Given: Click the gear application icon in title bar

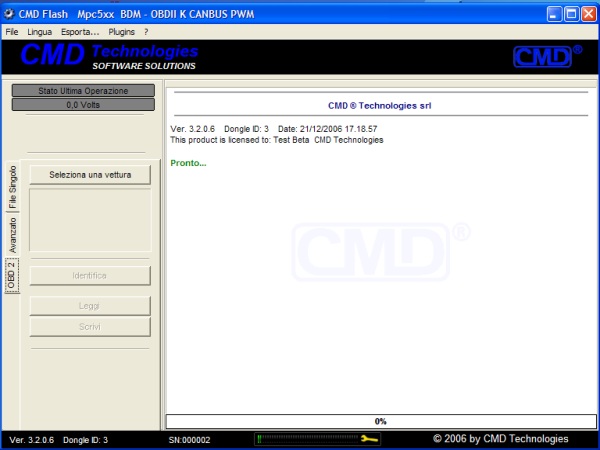Looking at the screenshot, I should [x=8, y=14].
